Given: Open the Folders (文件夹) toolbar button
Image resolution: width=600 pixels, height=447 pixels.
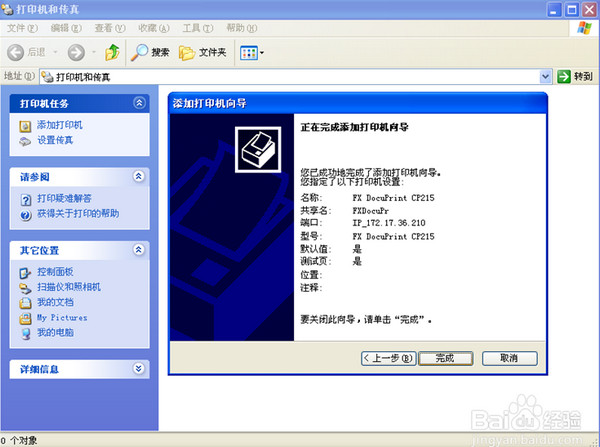Looking at the screenshot, I should (x=202, y=52).
